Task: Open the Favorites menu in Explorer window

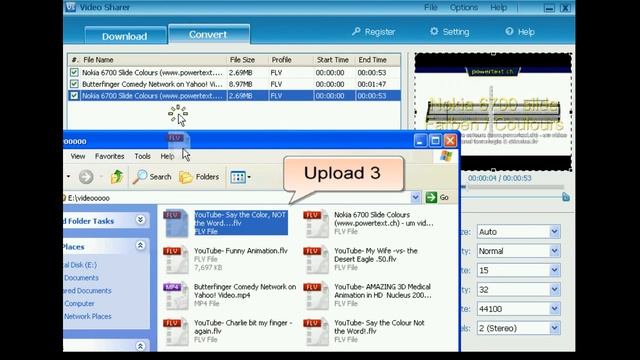Action: pos(109,156)
